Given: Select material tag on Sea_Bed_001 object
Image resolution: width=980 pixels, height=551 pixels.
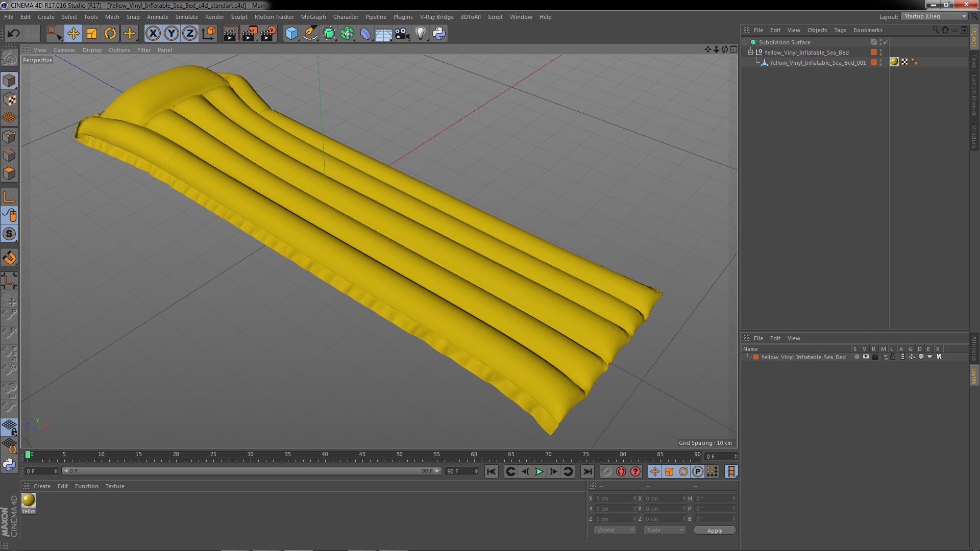Looking at the screenshot, I should click(894, 62).
